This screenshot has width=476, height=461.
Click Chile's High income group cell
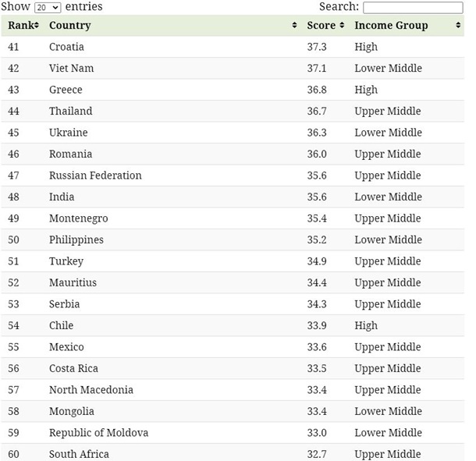[366, 326]
